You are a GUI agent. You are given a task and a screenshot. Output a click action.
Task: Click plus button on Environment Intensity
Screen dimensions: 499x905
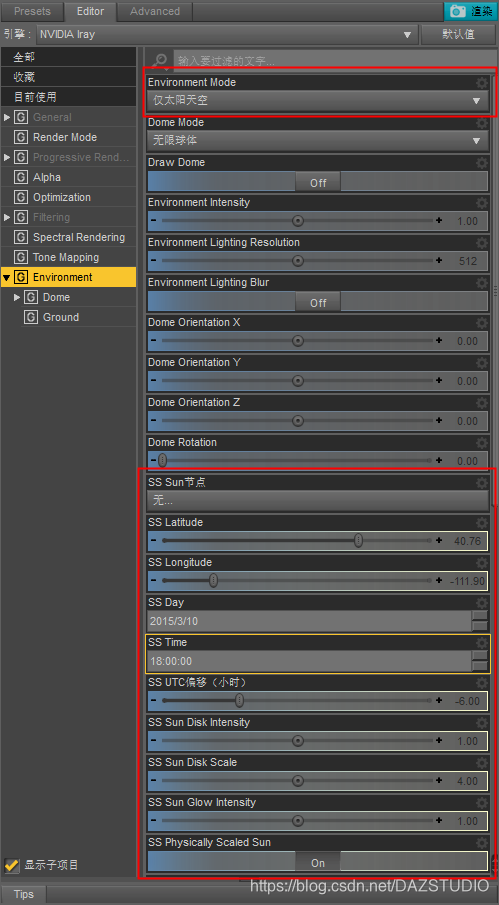coord(439,220)
